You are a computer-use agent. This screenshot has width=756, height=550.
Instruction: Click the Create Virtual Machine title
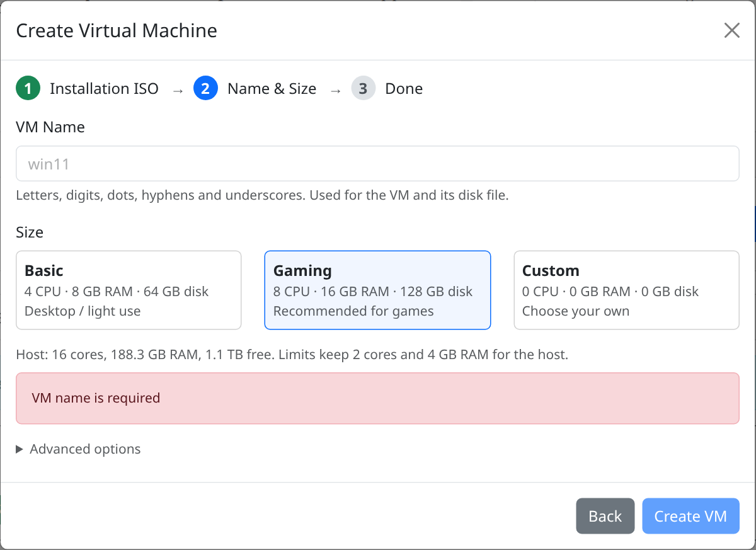click(117, 30)
